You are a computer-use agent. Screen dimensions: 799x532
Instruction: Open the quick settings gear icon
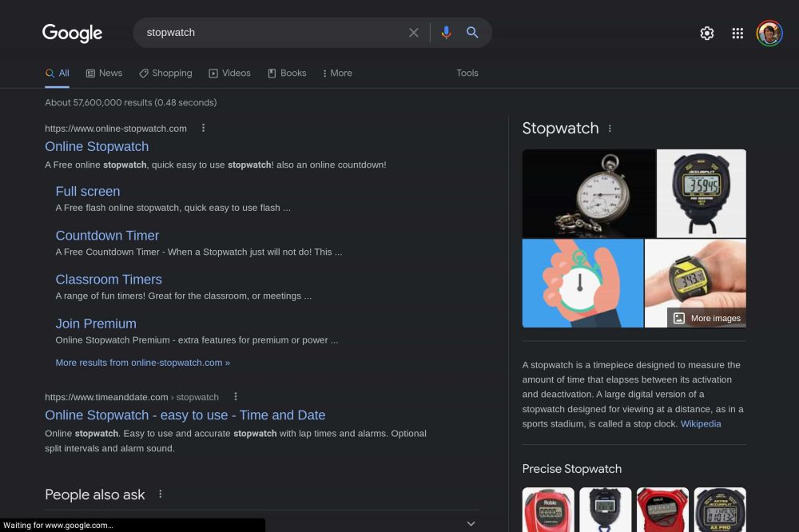click(706, 33)
